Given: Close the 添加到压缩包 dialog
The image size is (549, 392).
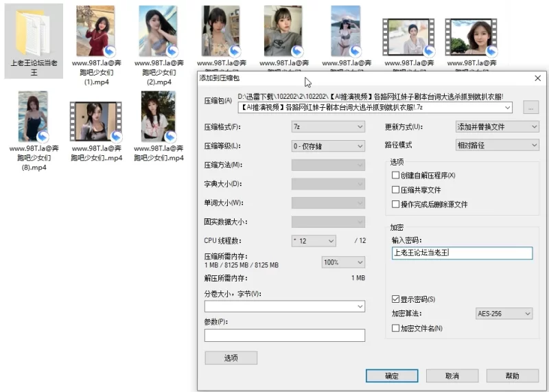Looking at the screenshot, I should [537, 78].
